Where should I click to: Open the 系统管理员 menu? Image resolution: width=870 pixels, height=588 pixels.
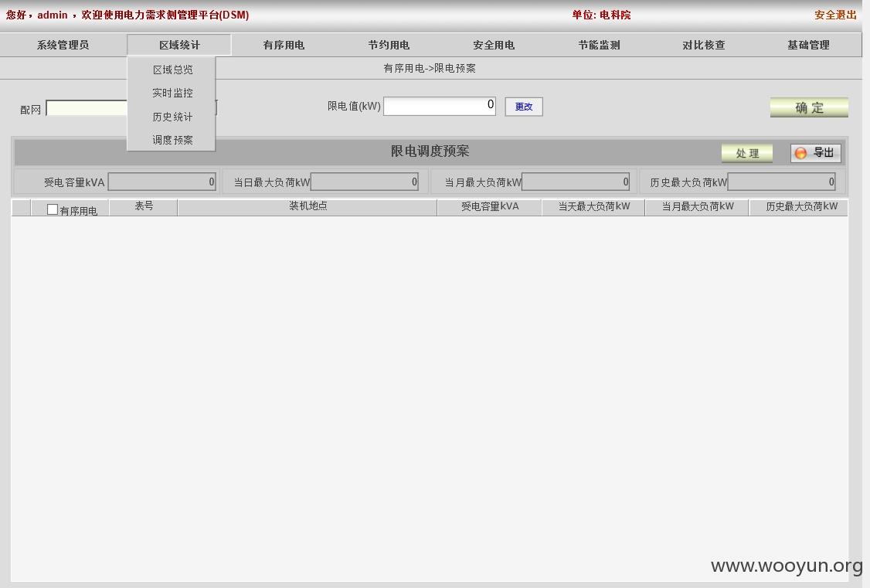point(63,45)
